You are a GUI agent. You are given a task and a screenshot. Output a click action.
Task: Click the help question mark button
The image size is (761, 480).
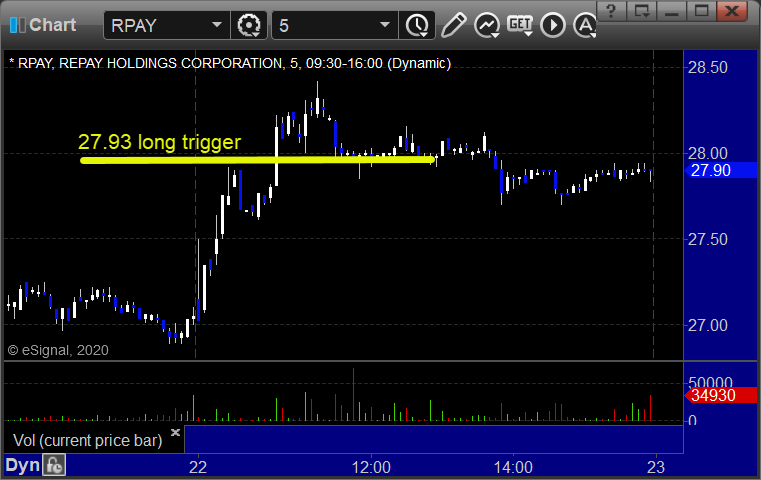coord(611,11)
